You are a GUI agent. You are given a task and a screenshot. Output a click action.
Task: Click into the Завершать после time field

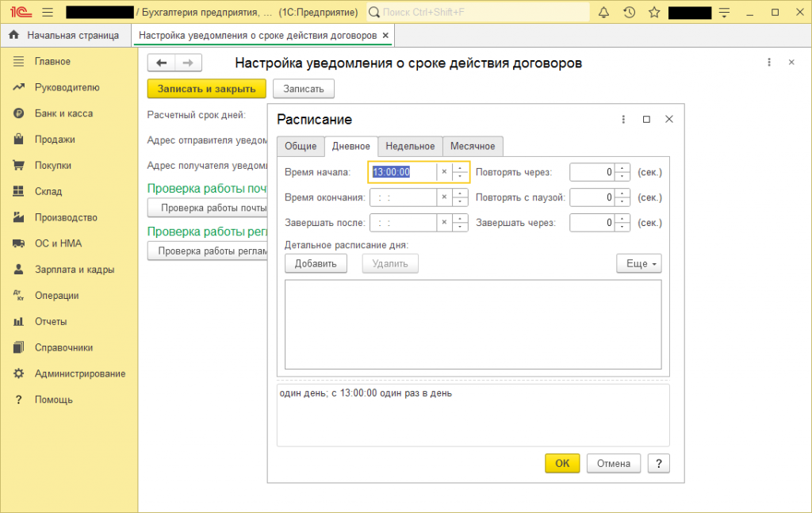[403, 223]
